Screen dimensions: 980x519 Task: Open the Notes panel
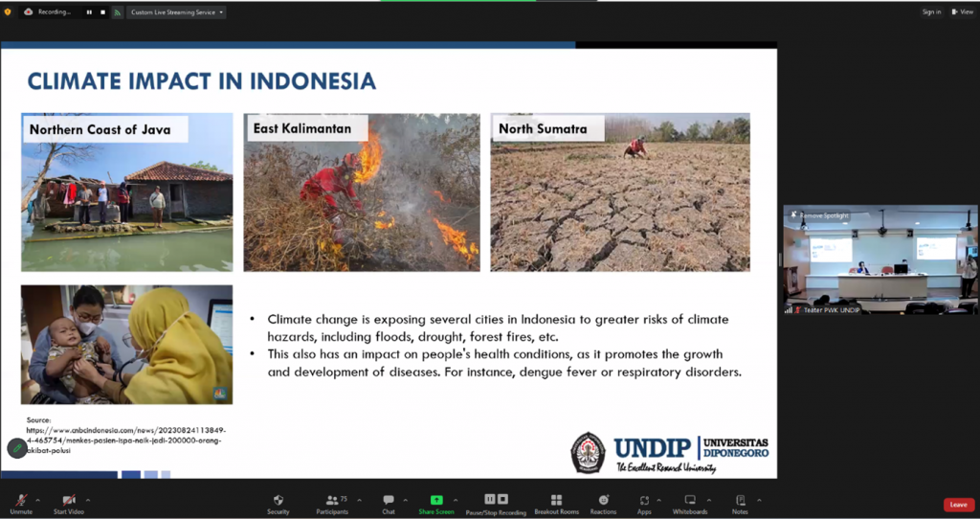pos(740,501)
